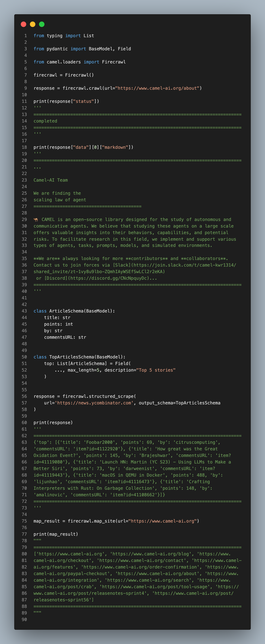Click the 'Foobar2000' title in the output

coord(99,442)
